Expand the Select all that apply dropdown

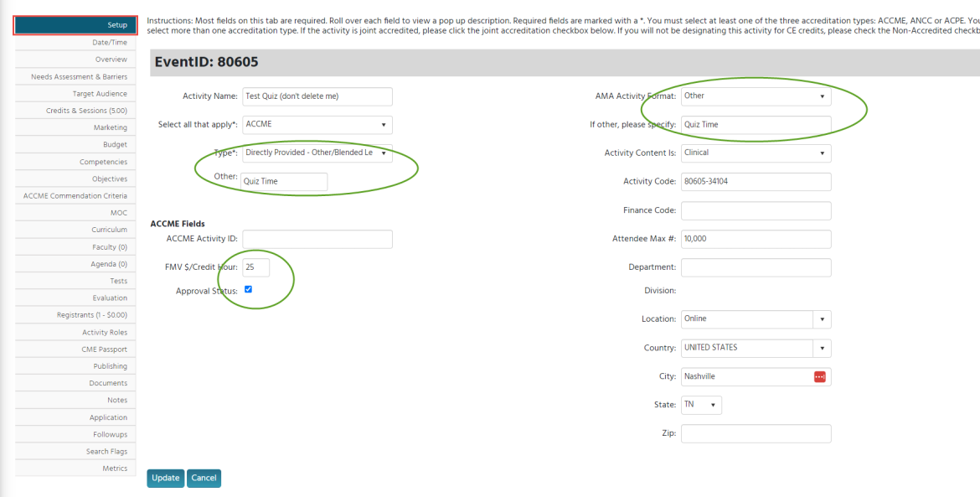click(x=317, y=125)
